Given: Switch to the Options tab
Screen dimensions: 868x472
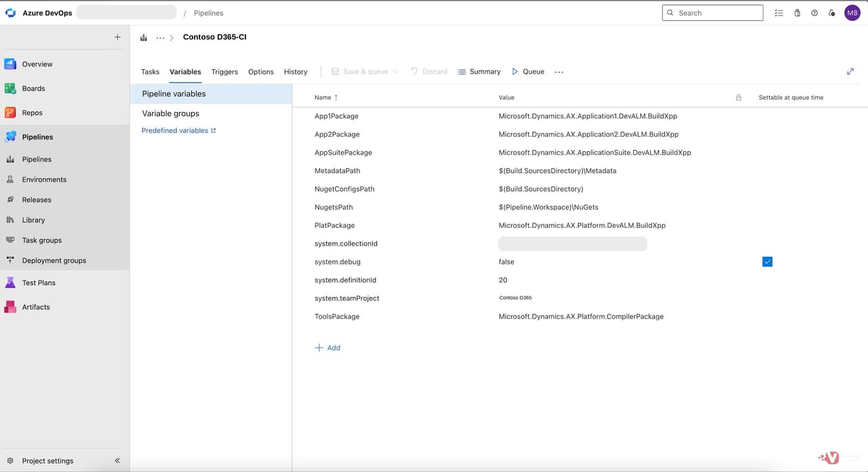Looking at the screenshot, I should coord(261,72).
